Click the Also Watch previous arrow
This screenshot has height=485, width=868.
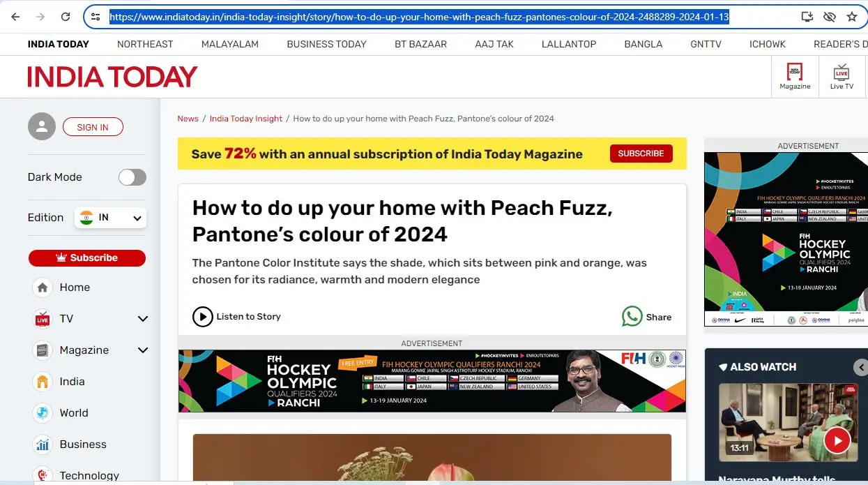pyautogui.click(x=860, y=367)
